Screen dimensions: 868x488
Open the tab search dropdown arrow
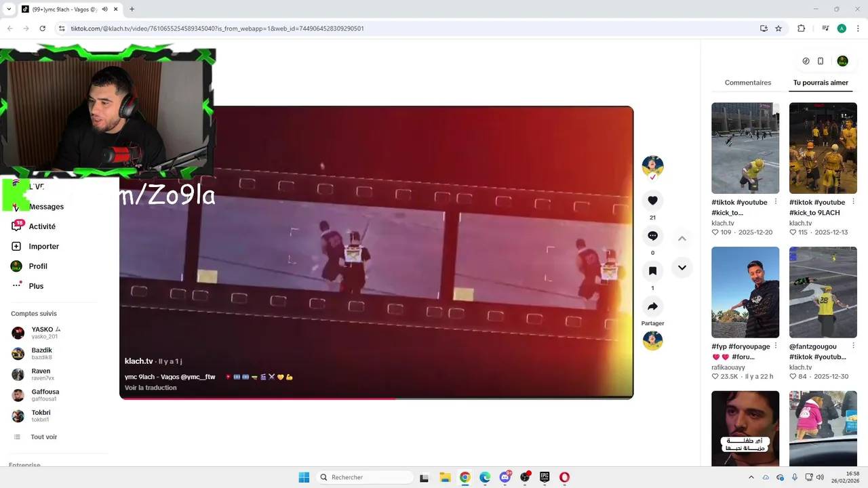[9, 9]
